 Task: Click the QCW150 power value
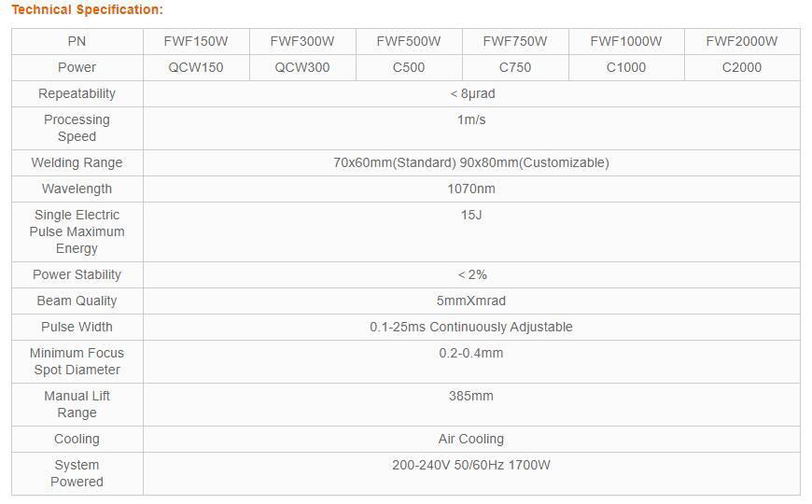(196, 67)
